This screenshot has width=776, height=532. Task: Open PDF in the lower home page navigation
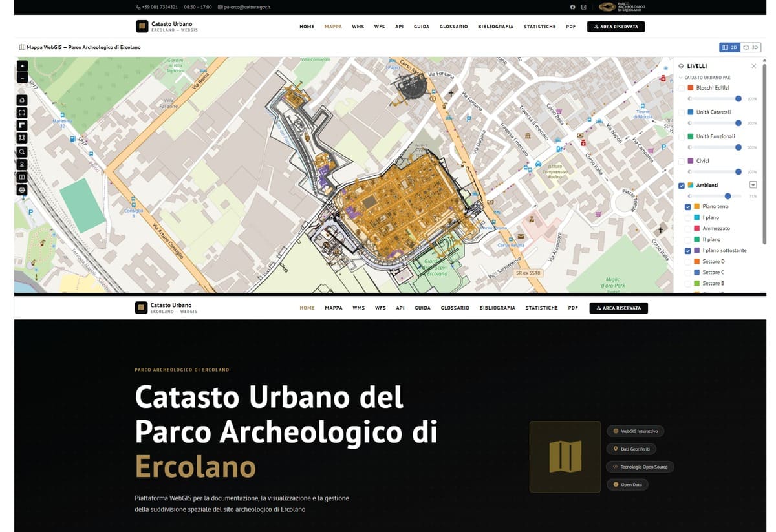[573, 308]
